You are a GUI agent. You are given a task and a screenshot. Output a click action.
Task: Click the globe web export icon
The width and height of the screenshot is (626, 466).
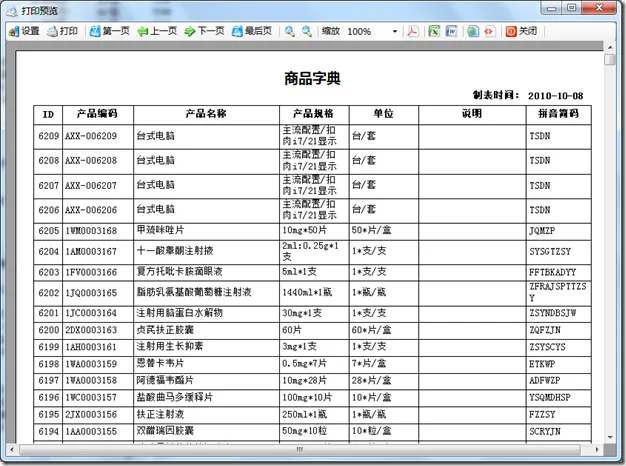tap(473, 31)
